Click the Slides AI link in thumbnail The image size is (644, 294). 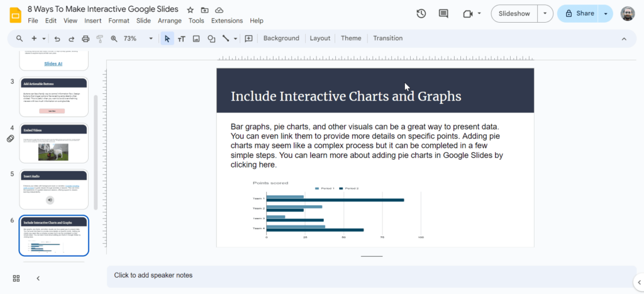point(53,64)
